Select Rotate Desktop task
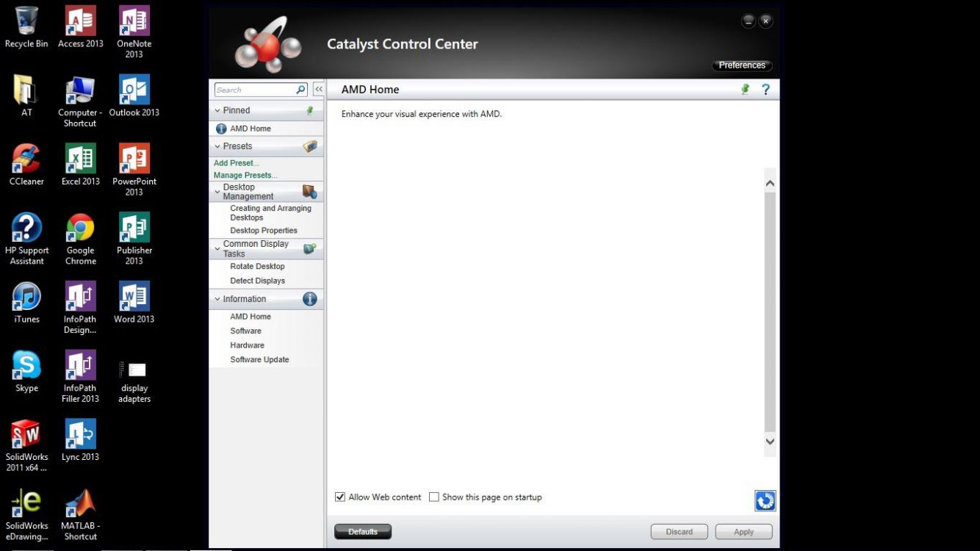The width and height of the screenshot is (980, 551). tap(257, 267)
